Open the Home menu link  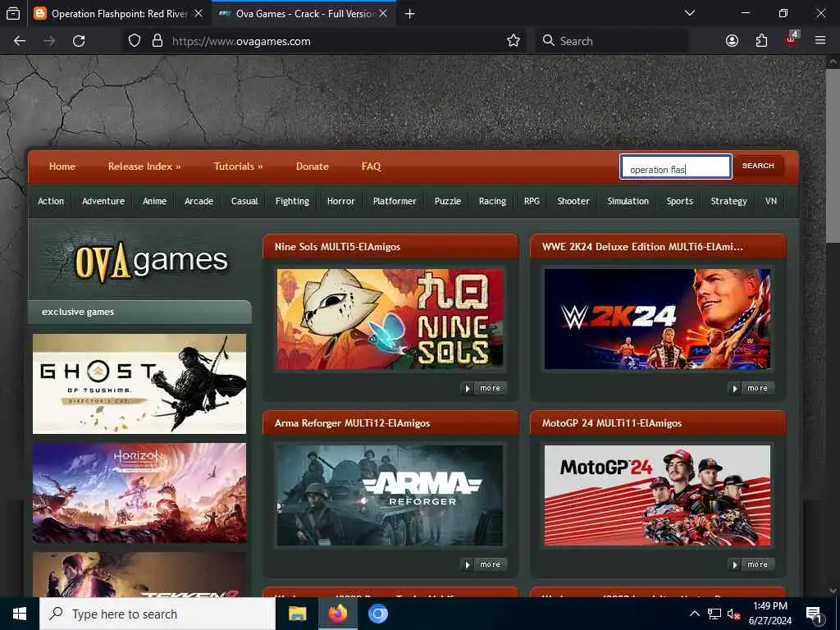click(62, 166)
